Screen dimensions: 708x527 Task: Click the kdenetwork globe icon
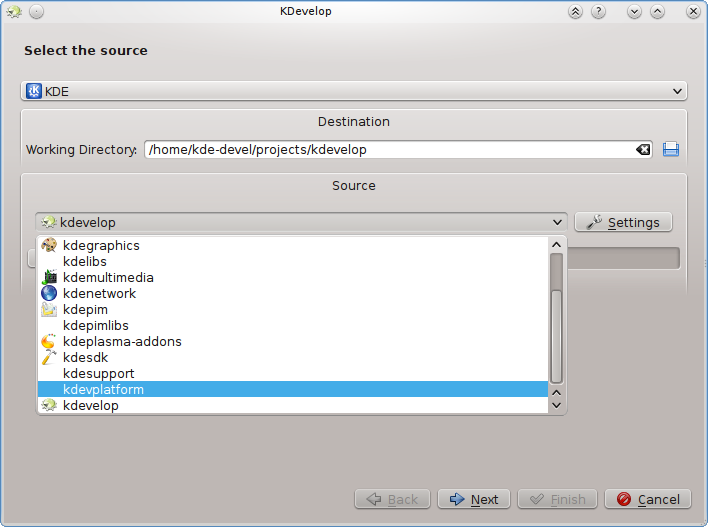pos(49,294)
